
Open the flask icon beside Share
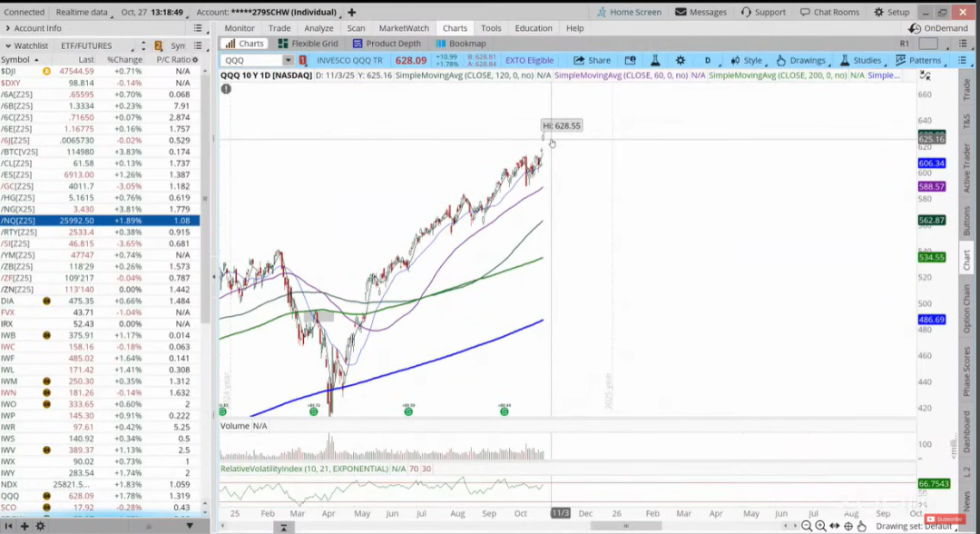point(655,60)
